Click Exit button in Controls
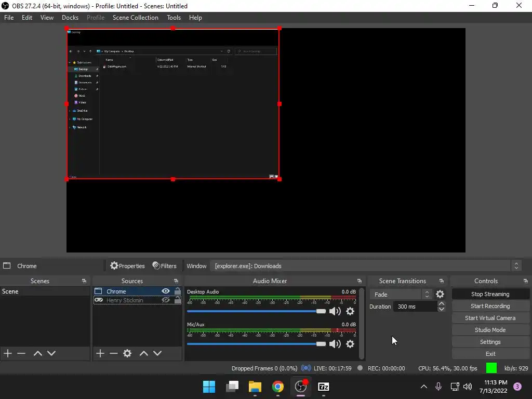The width and height of the screenshot is (532, 399). pos(490,354)
